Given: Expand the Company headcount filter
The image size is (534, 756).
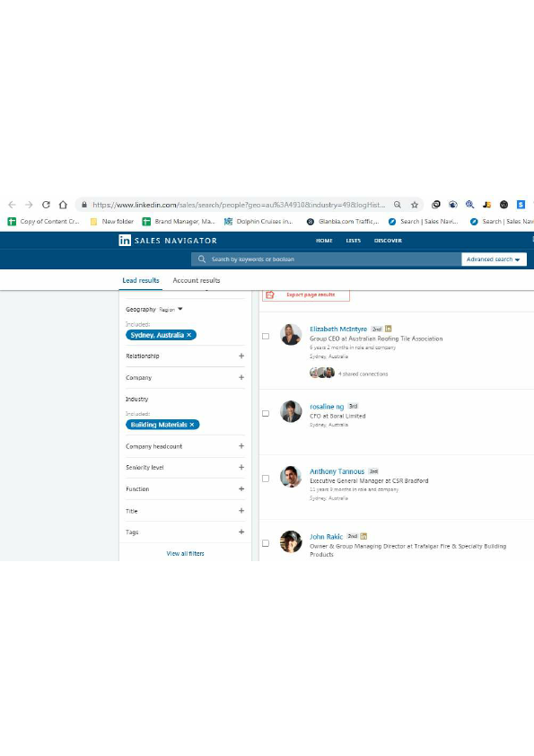Looking at the screenshot, I should (241, 446).
